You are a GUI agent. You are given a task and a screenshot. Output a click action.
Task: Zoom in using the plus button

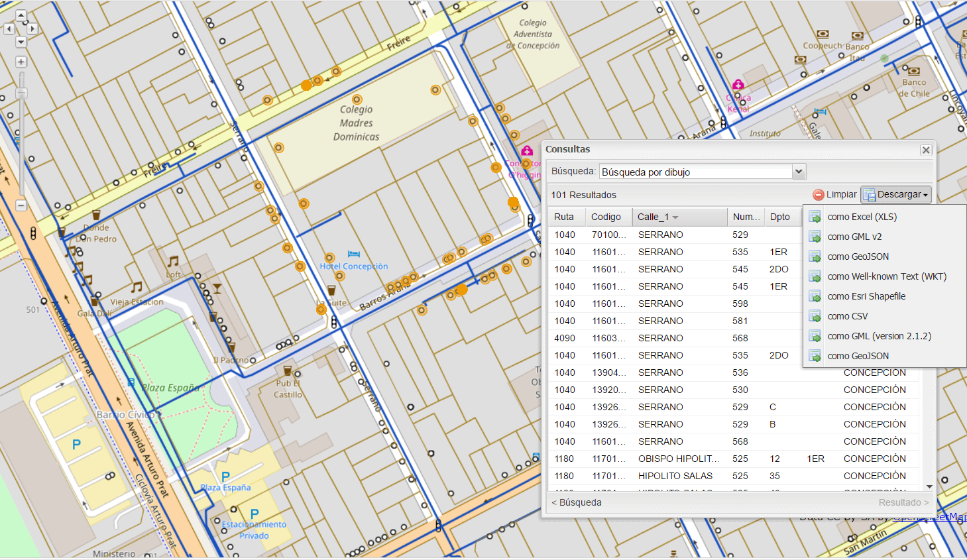21,62
